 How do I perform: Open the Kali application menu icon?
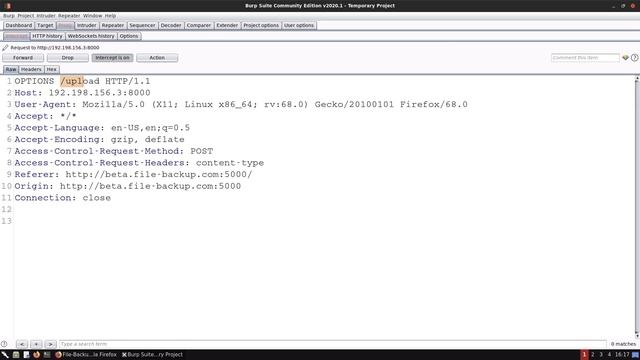pyautogui.click(x=5, y=355)
